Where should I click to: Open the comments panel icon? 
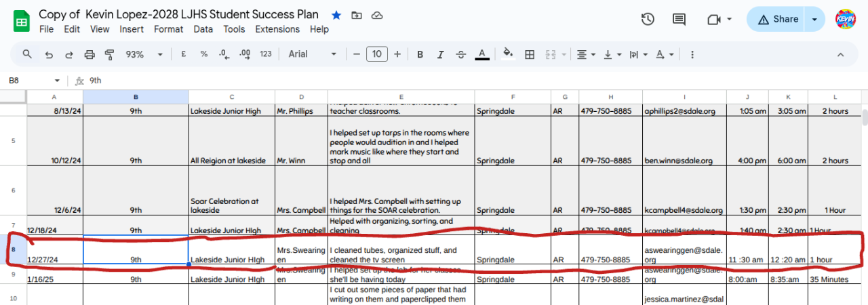pyautogui.click(x=680, y=20)
